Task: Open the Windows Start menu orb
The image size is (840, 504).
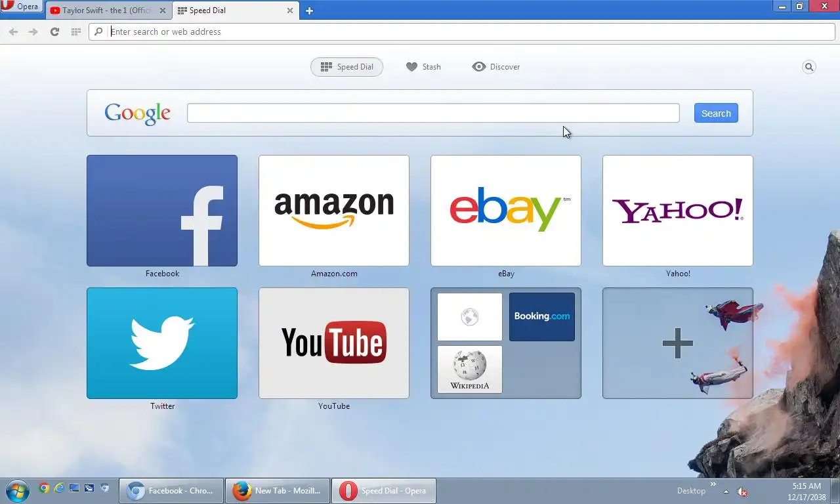Action: [x=17, y=491]
